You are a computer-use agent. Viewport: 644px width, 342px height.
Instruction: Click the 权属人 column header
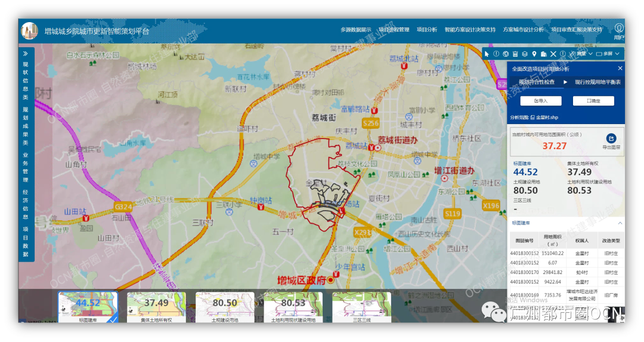point(582,241)
